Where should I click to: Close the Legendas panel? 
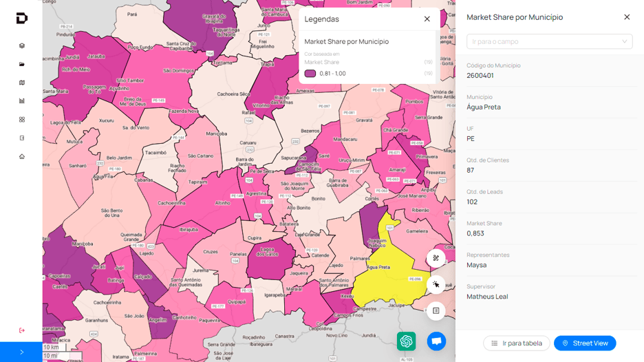427,19
